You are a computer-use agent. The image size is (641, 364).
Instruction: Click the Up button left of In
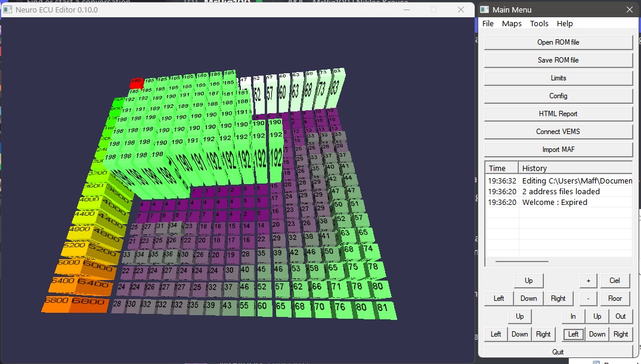[519, 316]
